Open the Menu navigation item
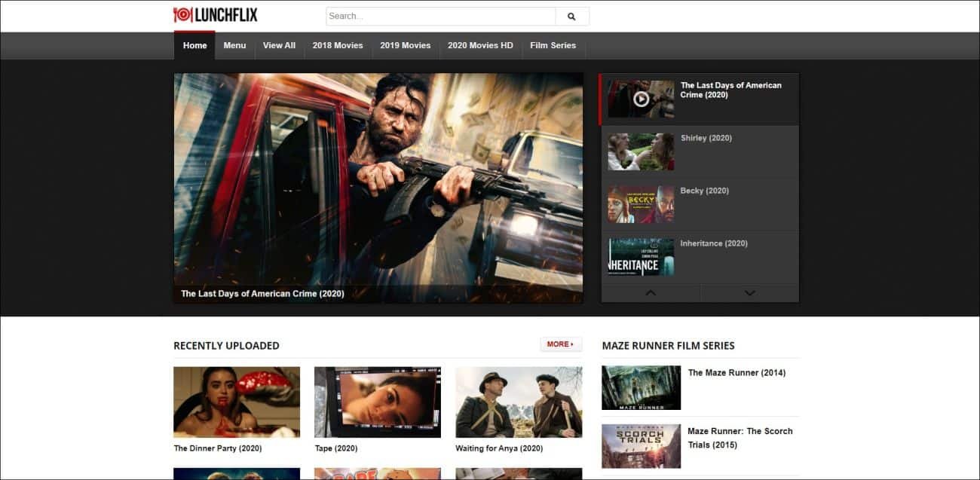Viewport: 980px width, 480px height. click(x=234, y=45)
